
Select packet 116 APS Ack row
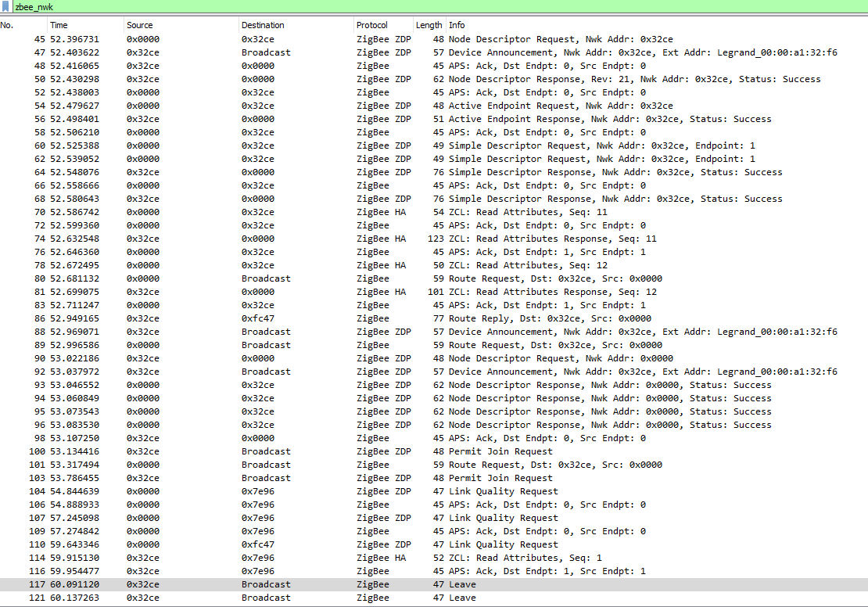(x=434, y=571)
